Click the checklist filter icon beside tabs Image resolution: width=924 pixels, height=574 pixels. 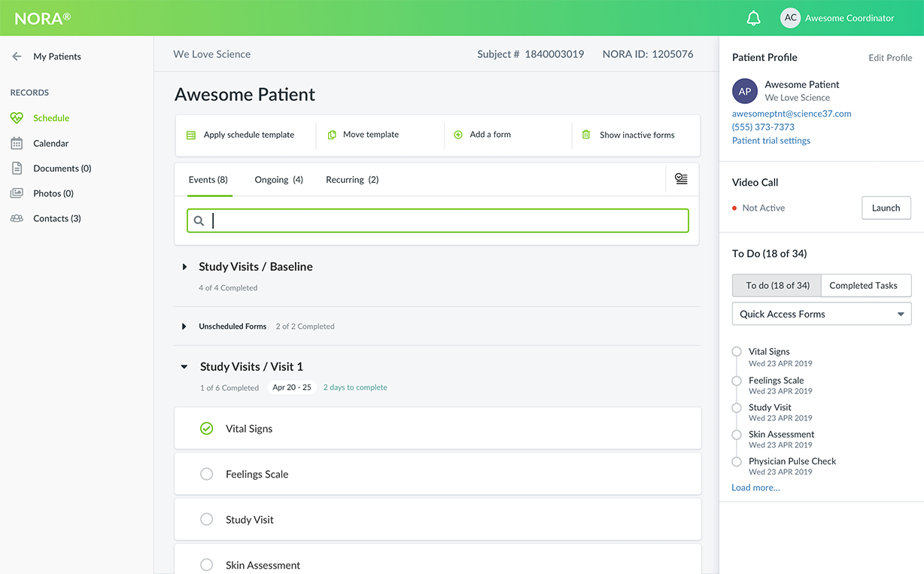click(x=681, y=179)
